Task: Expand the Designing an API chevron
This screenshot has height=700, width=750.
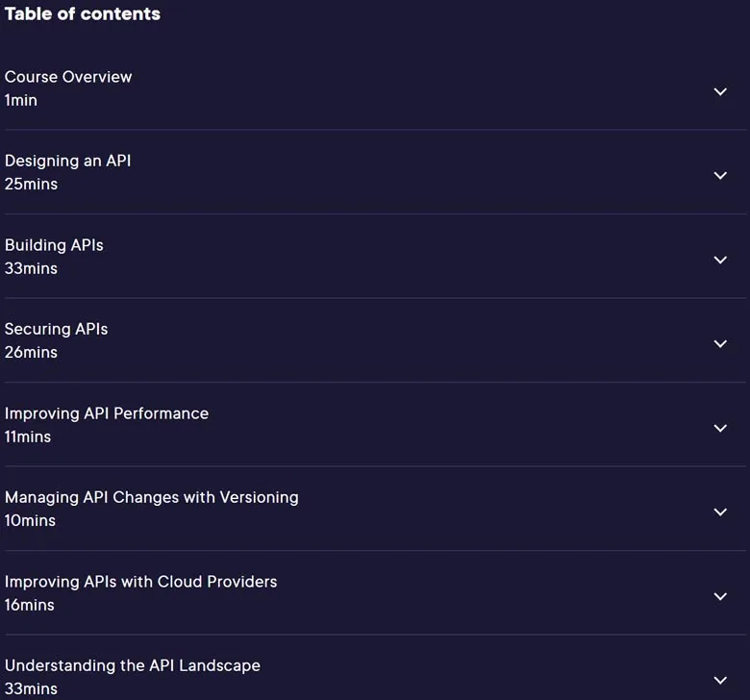Action: [720, 176]
